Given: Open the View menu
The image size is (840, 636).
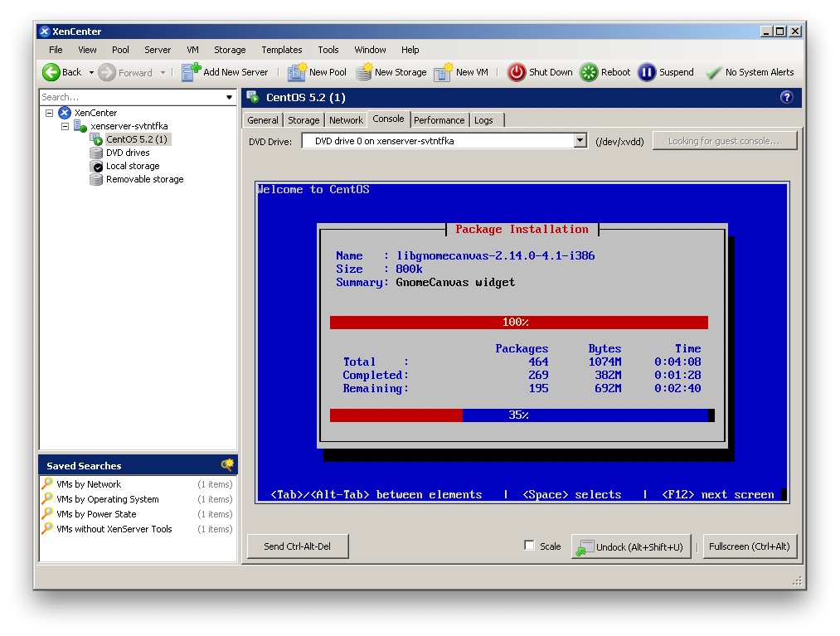Looking at the screenshot, I should [x=87, y=50].
